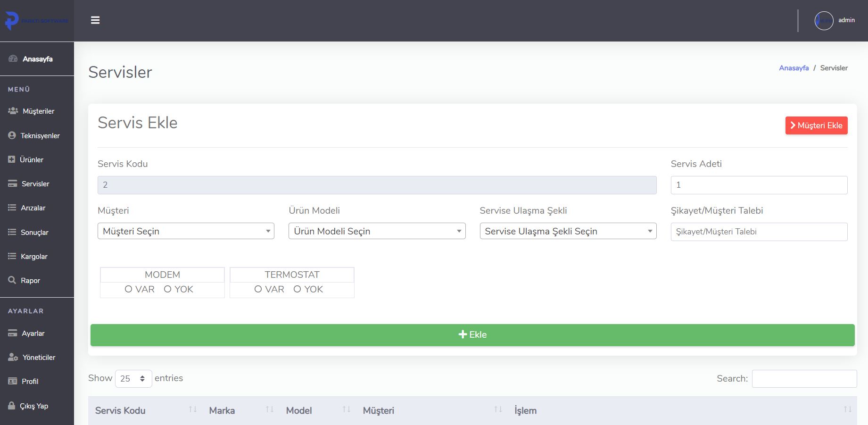
Task: Click the Parıltı Software logo
Action: [37, 21]
